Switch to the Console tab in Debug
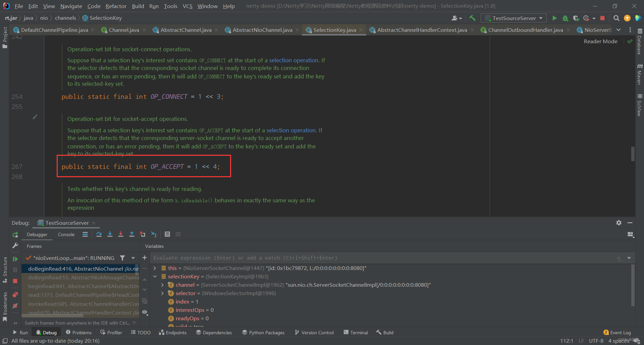This screenshot has height=345, width=644. click(x=66, y=234)
